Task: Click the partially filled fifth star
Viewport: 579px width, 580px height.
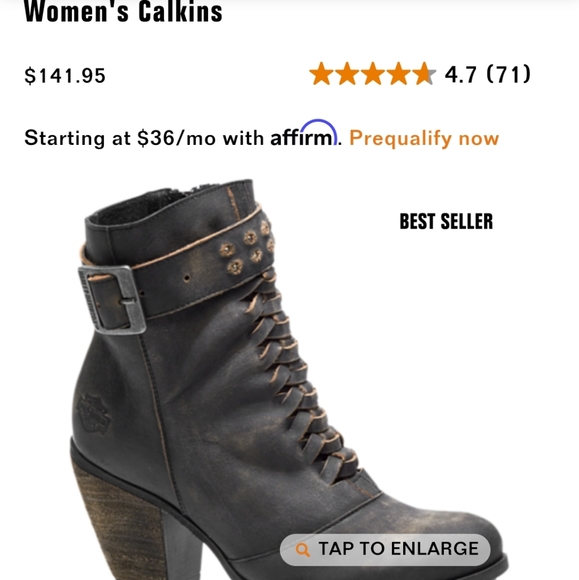Action: 425,74
